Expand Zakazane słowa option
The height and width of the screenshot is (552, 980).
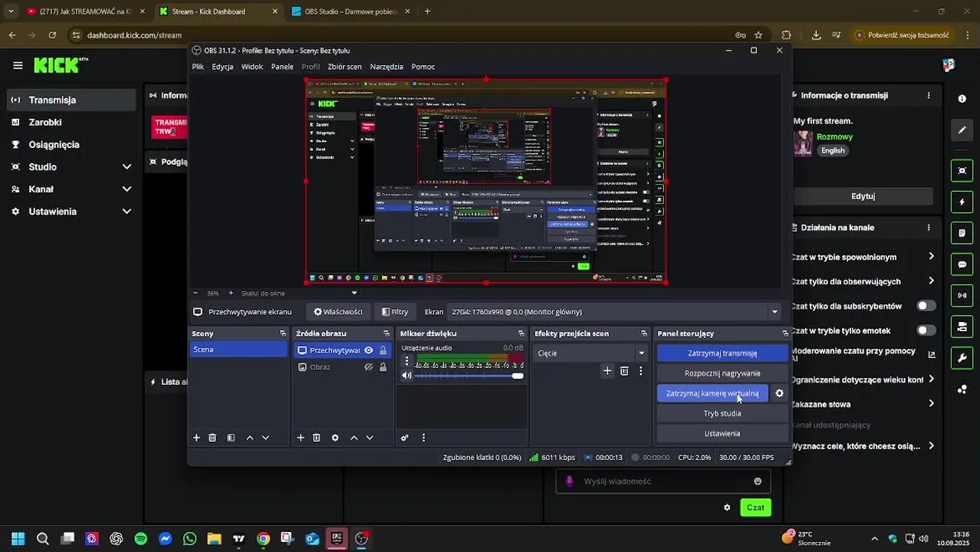[931, 404]
